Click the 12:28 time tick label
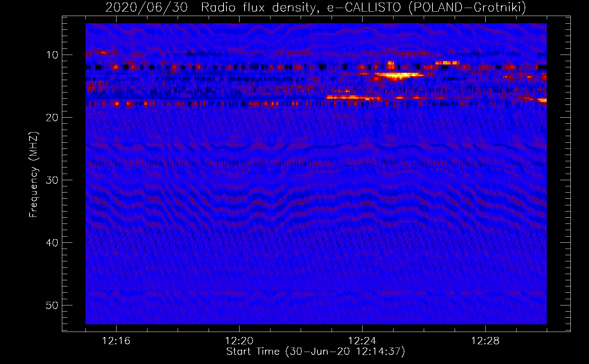The image size is (589, 364). click(x=485, y=341)
